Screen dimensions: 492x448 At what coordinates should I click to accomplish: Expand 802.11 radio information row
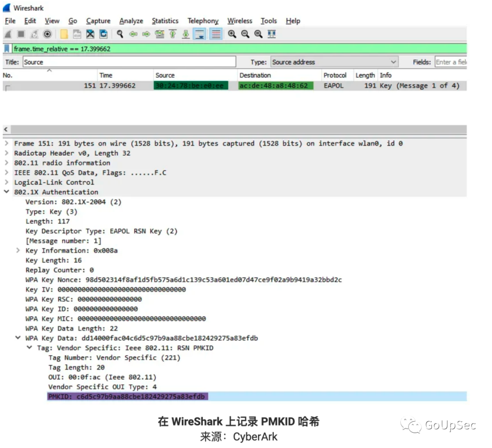6,163
